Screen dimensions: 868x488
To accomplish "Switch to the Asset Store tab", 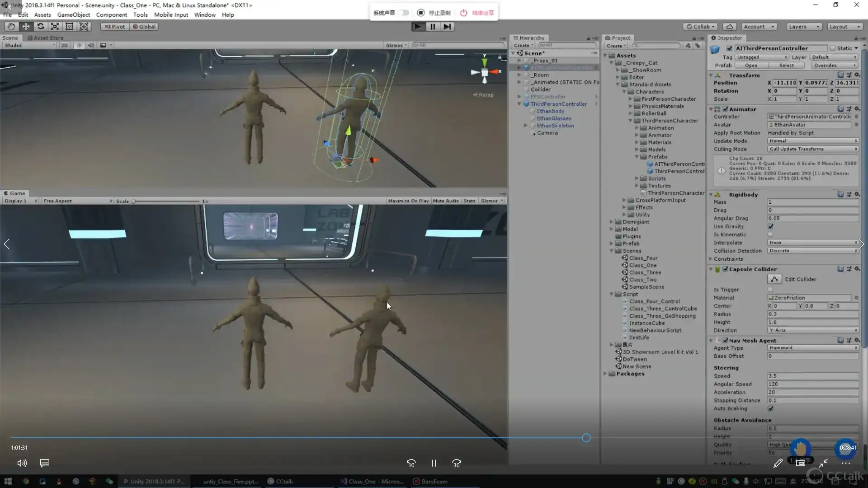I will coord(46,38).
